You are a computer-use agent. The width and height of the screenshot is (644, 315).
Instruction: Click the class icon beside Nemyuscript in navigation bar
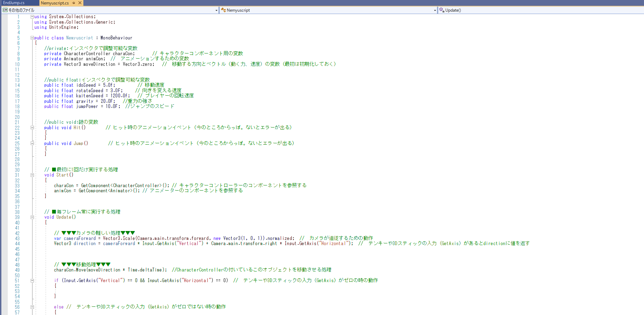[x=223, y=10]
